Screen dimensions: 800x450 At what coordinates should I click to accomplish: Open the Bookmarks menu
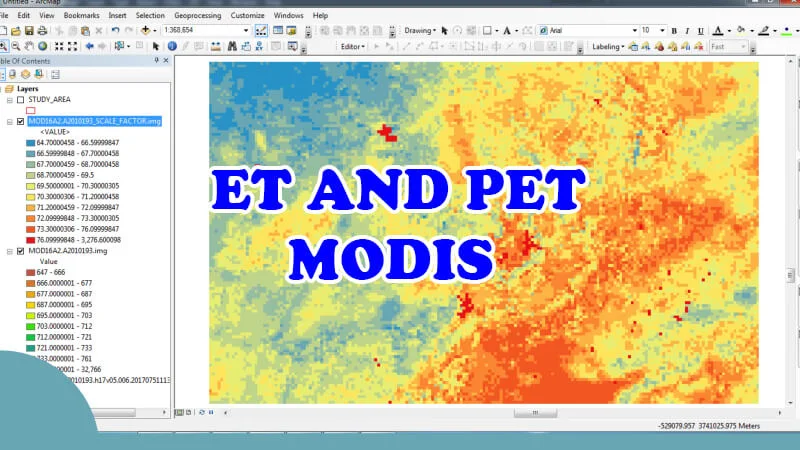coord(82,15)
